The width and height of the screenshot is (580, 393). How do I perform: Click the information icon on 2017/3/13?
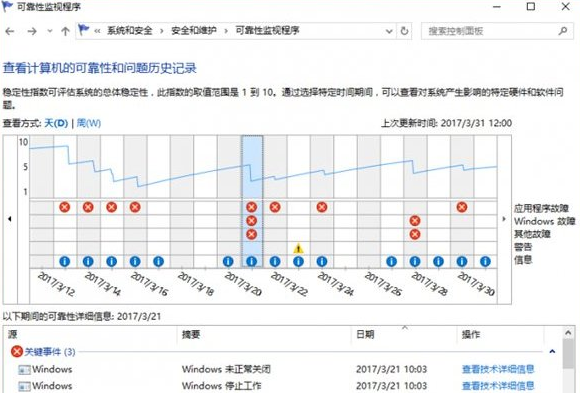64,262
